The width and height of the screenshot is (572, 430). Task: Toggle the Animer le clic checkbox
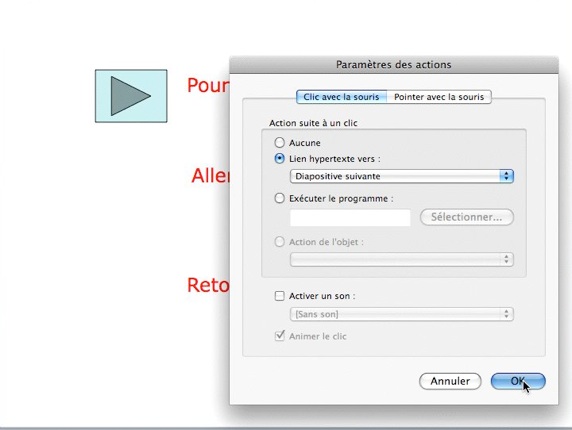point(279,336)
